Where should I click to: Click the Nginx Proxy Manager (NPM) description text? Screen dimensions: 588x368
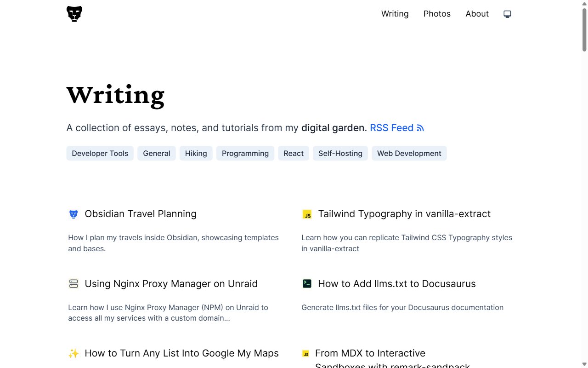pos(168,313)
